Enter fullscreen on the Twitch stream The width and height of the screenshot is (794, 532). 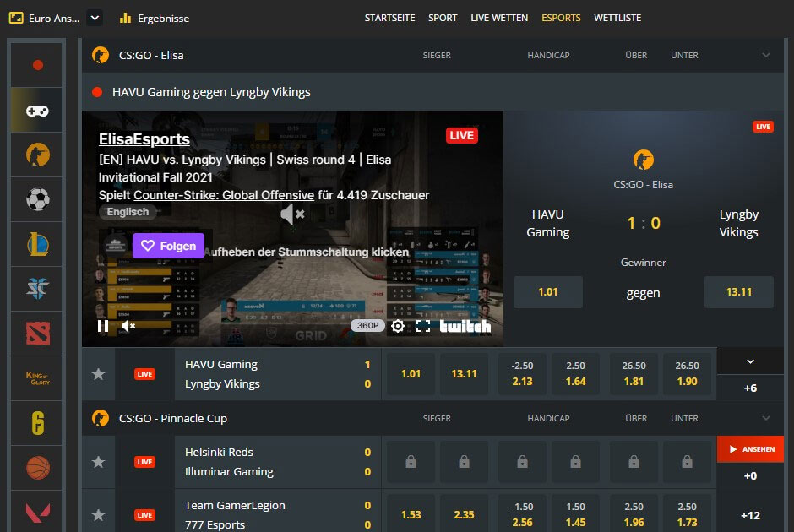click(423, 326)
